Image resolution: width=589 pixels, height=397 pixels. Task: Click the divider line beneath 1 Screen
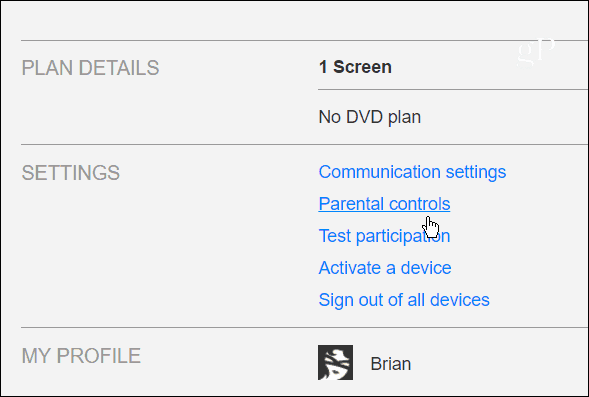[x=453, y=90]
